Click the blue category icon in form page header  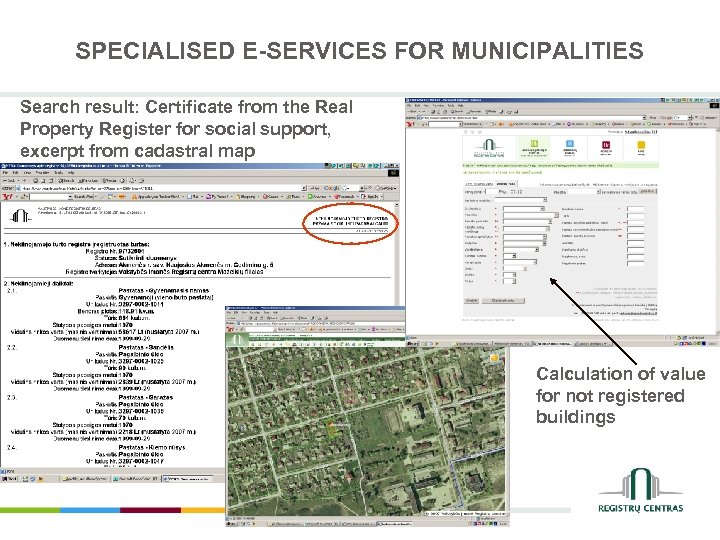click(569, 144)
